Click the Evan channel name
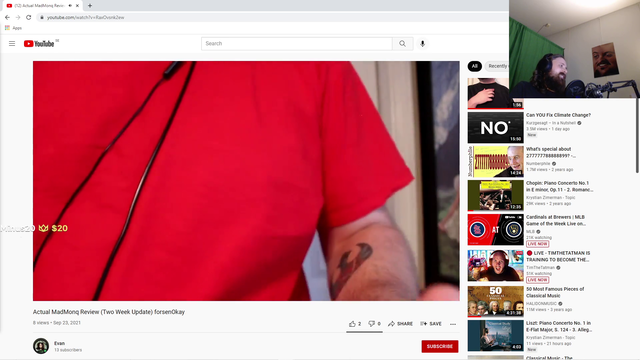The width and height of the screenshot is (640, 360). point(60,343)
